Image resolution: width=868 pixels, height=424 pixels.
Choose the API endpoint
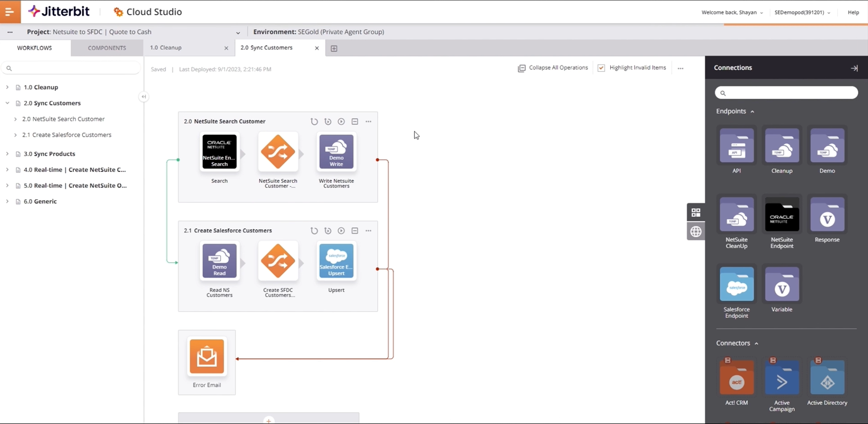click(737, 146)
